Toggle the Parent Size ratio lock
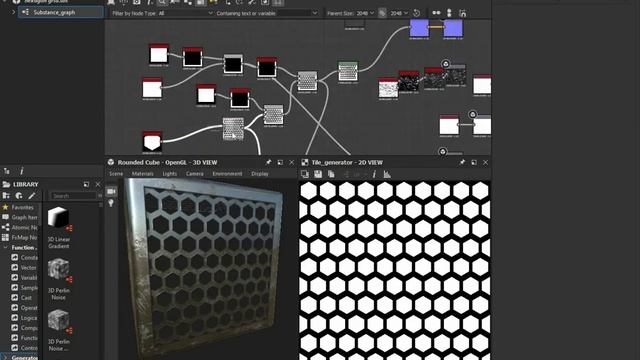The height and width of the screenshot is (360, 640). (382, 13)
